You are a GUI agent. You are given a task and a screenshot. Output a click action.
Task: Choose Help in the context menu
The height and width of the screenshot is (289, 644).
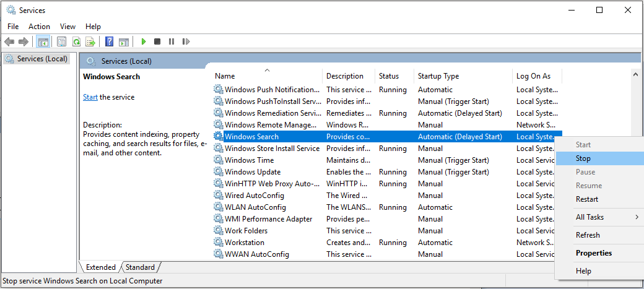pyautogui.click(x=600, y=271)
